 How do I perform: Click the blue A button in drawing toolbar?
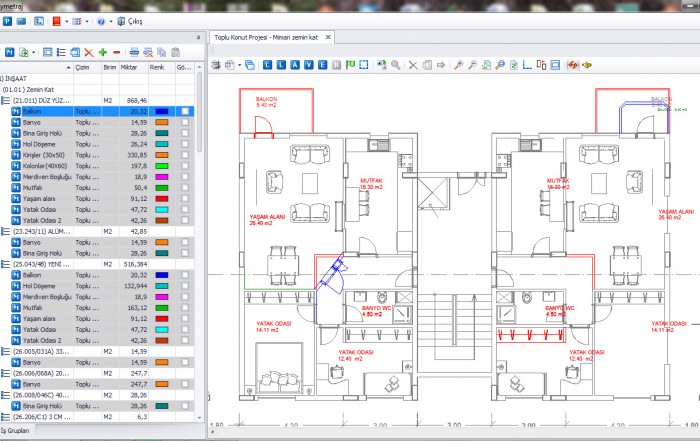click(x=295, y=65)
